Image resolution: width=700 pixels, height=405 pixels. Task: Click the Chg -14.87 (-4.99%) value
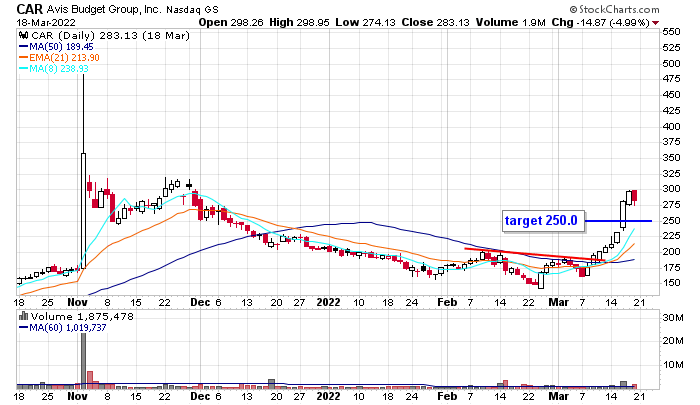click(x=600, y=22)
